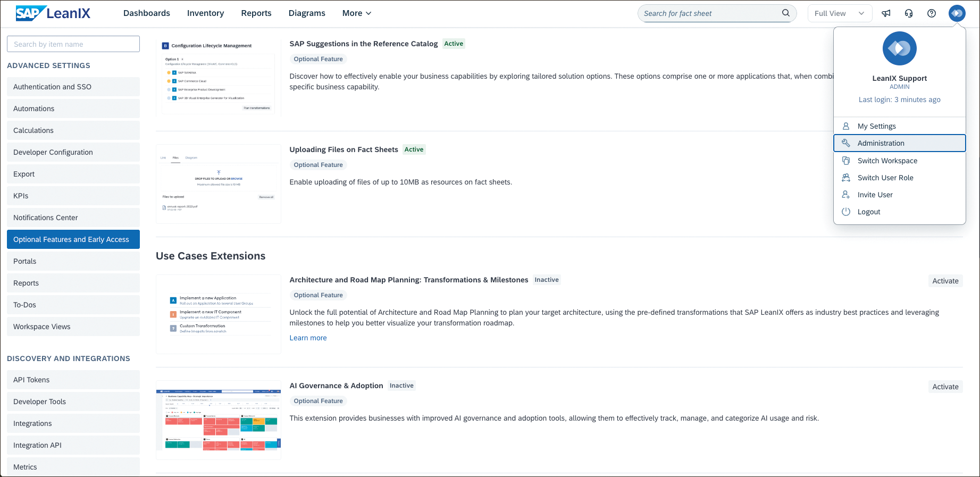
Task: Open KPIs settings
Action: click(x=73, y=196)
